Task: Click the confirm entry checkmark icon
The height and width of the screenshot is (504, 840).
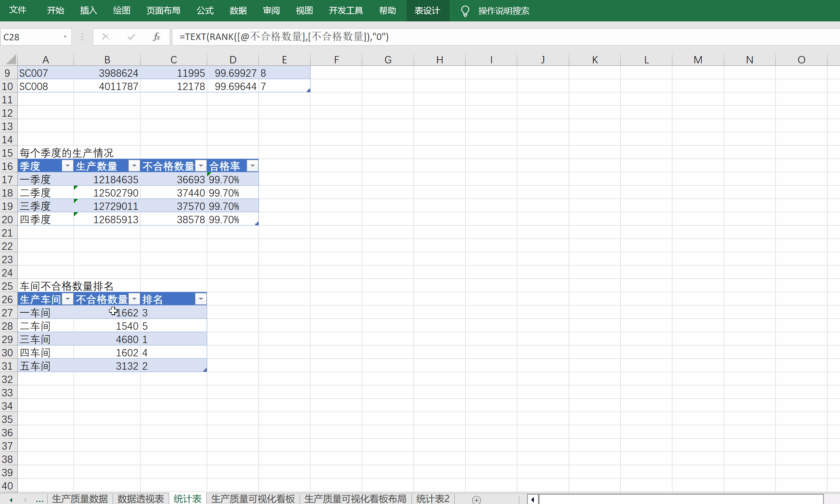Action: point(131,37)
